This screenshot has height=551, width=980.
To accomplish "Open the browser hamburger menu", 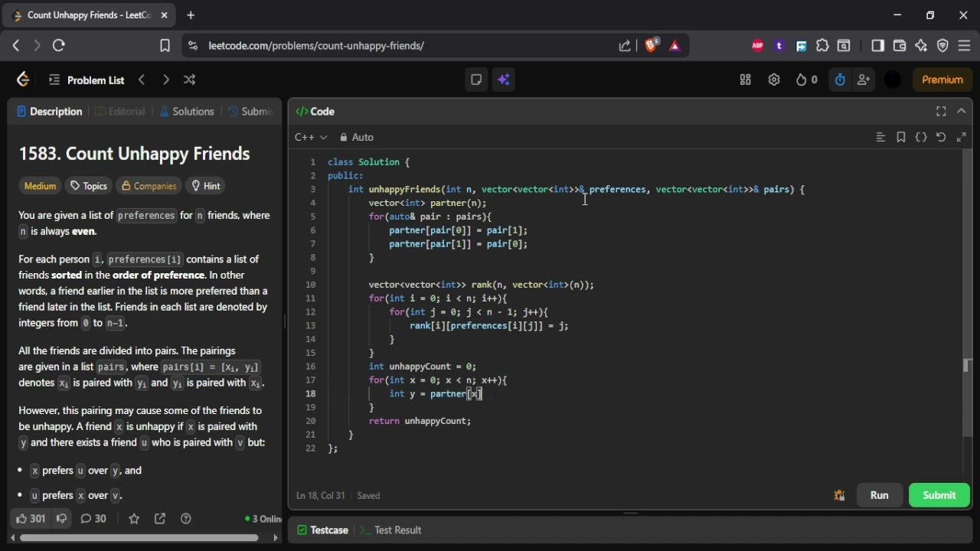I will [964, 46].
